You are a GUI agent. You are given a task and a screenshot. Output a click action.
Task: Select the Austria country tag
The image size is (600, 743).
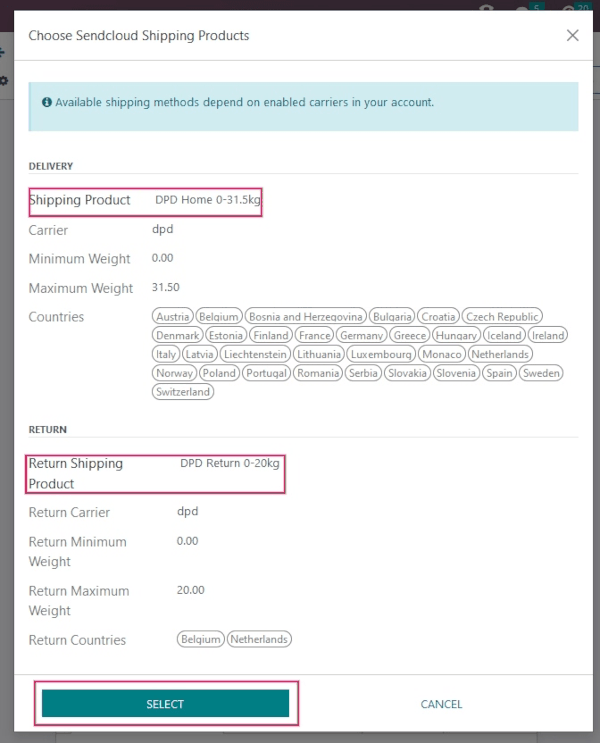[x=173, y=317]
